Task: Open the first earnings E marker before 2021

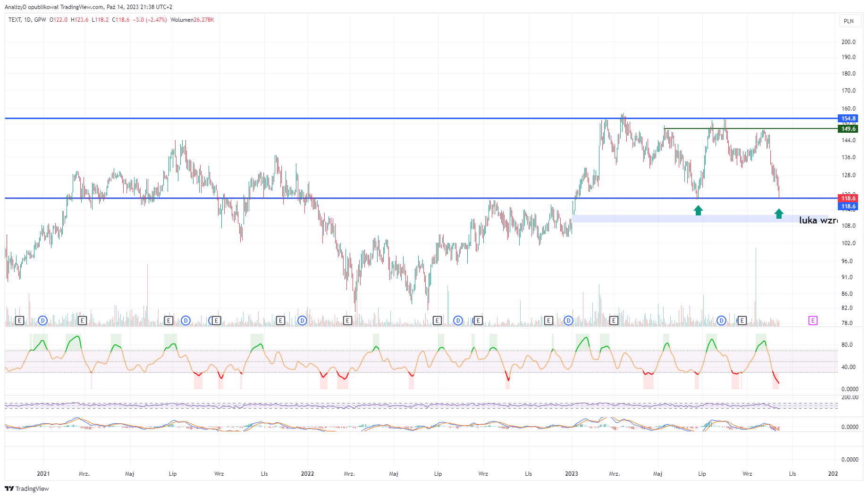Action: click(19, 321)
